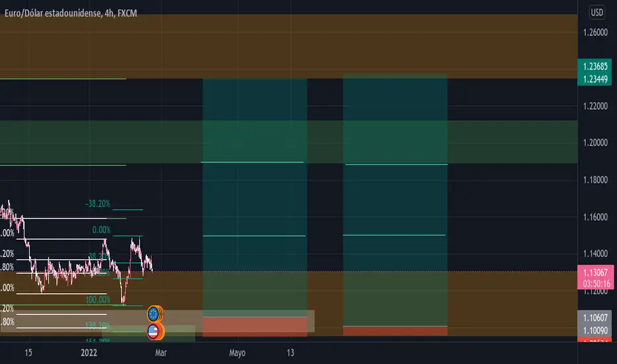Click the United States flag event icon
Screen dimensions: 617x364
tap(153, 332)
